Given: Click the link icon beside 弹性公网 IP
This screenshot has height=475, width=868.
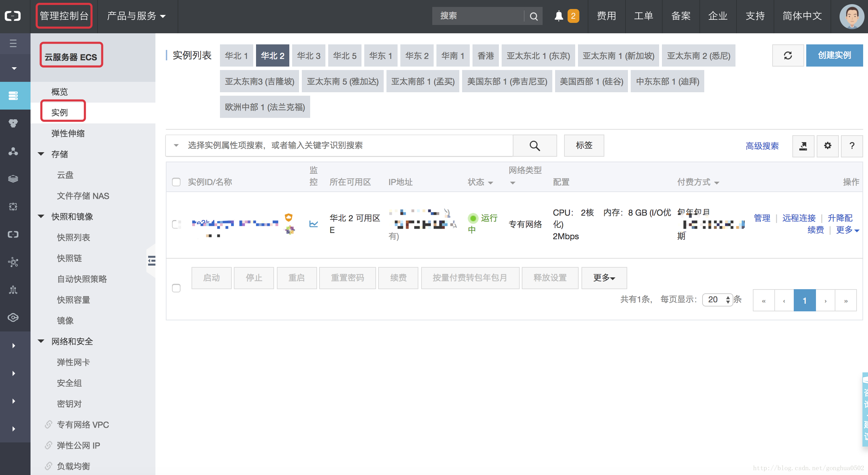Looking at the screenshot, I should (x=49, y=445).
